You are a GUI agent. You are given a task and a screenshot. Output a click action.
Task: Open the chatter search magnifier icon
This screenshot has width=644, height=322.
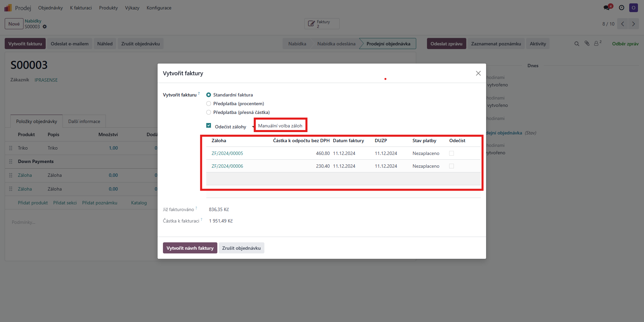577,44
